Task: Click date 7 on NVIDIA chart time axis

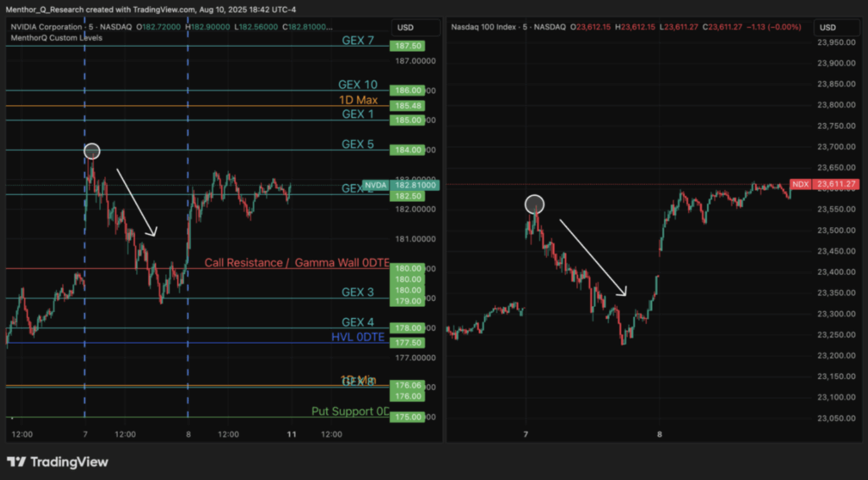Action: (x=85, y=434)
